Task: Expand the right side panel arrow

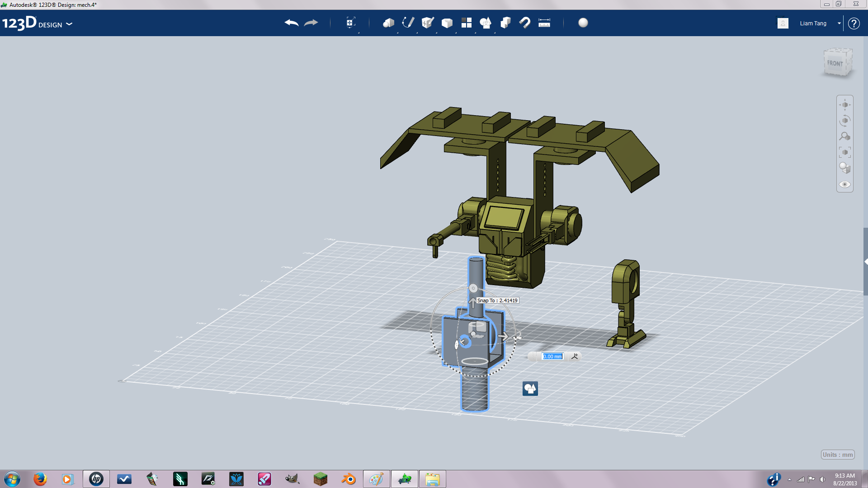Action: click(x=866, y=262)
